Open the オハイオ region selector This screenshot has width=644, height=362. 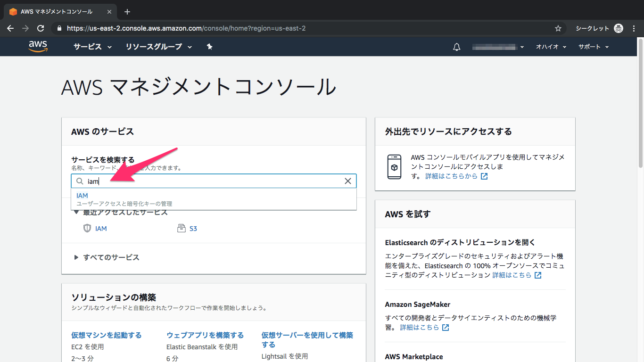coord(551,47)
